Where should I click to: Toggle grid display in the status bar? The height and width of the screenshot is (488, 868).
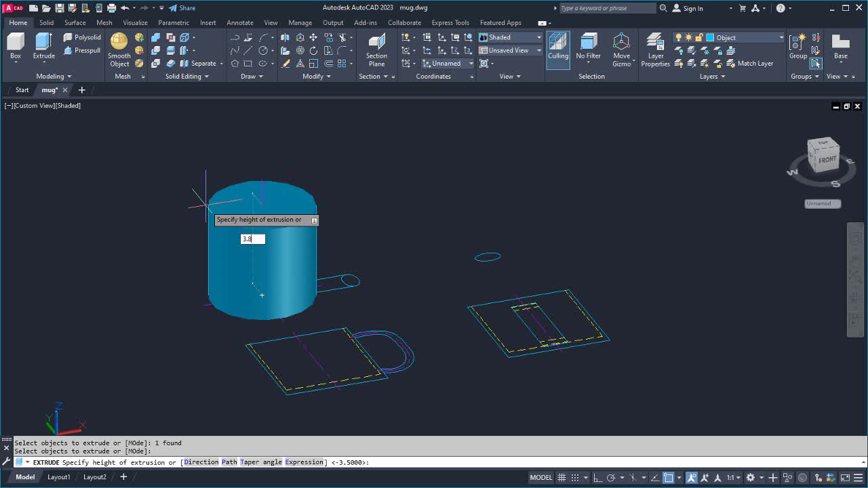(x=561, y=477)
